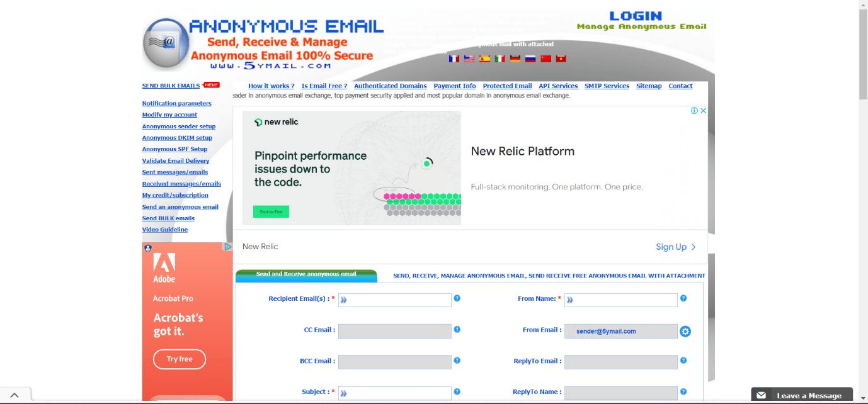Open How it works? menu item
Image resolution: width=868 pixels, height=404 pixels.
(x=271, y=86)
